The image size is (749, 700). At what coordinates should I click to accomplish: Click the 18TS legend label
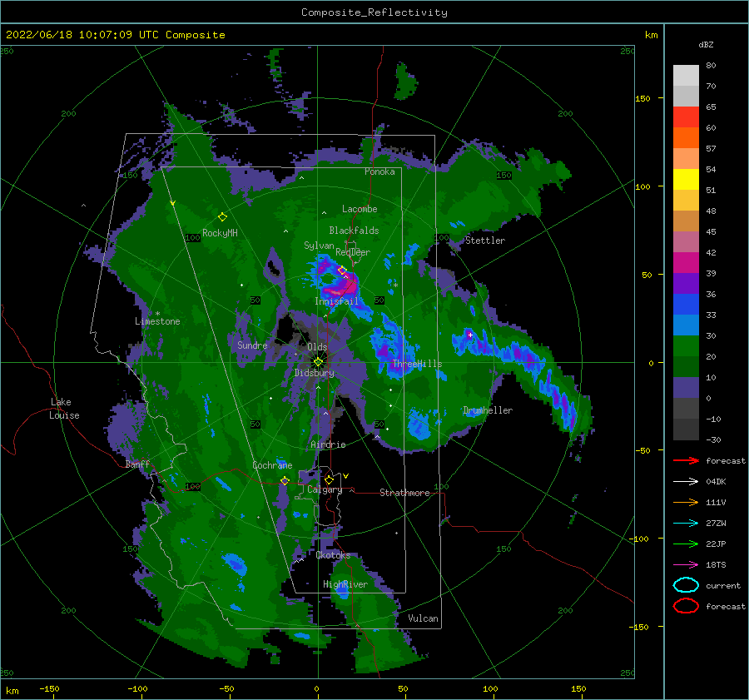(716, 565)
